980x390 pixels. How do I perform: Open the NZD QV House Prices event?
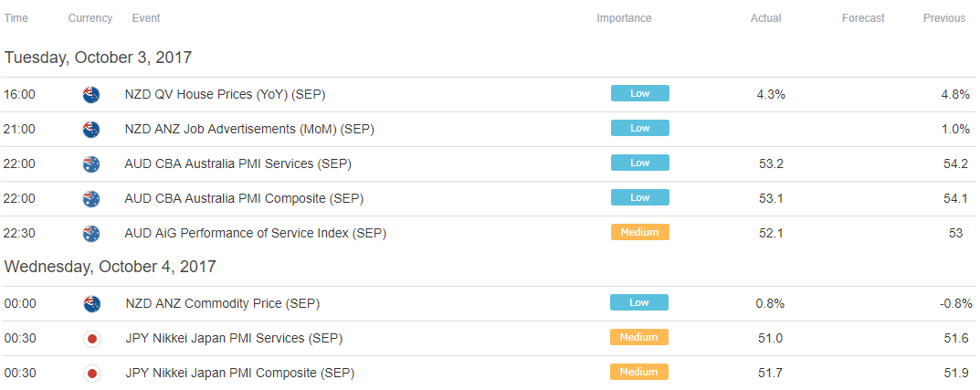tap(225, 95)
